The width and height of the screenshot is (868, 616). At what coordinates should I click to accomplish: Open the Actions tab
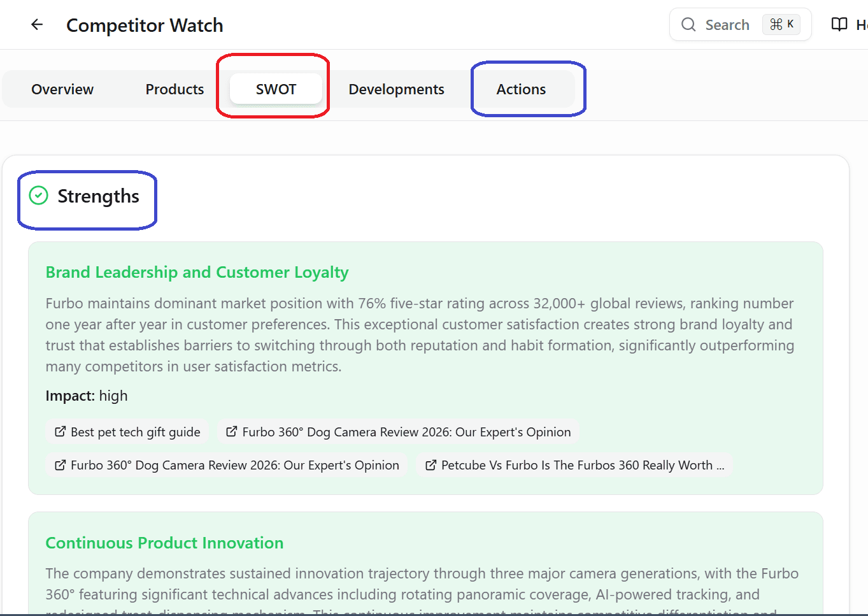point(520,89)
